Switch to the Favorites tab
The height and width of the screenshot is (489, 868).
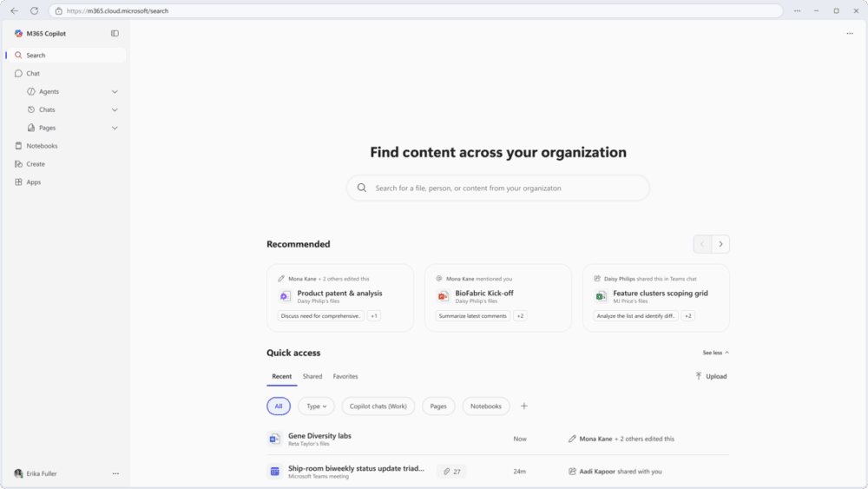[345, 377]
